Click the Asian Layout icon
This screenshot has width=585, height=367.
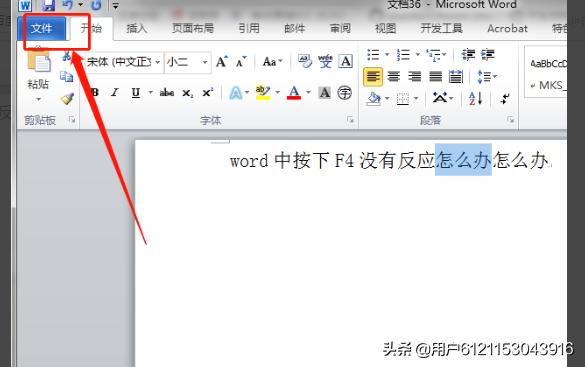[439, 98]
